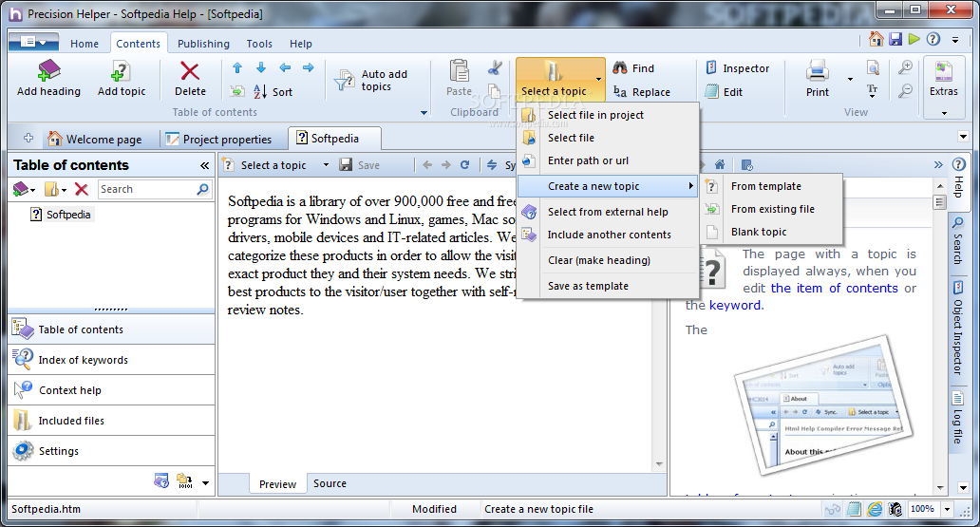Screen dimensions: 980x527
Task: Open Index of keywords section
Action: click(x=111, y=360)
